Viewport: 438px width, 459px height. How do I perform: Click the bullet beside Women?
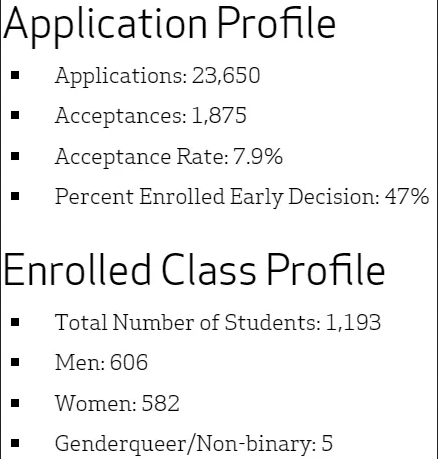(15, 403)
